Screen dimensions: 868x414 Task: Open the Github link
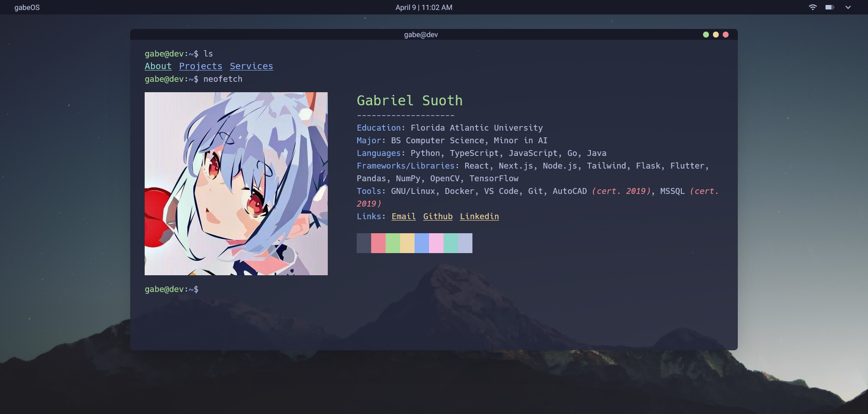point(438,216)
